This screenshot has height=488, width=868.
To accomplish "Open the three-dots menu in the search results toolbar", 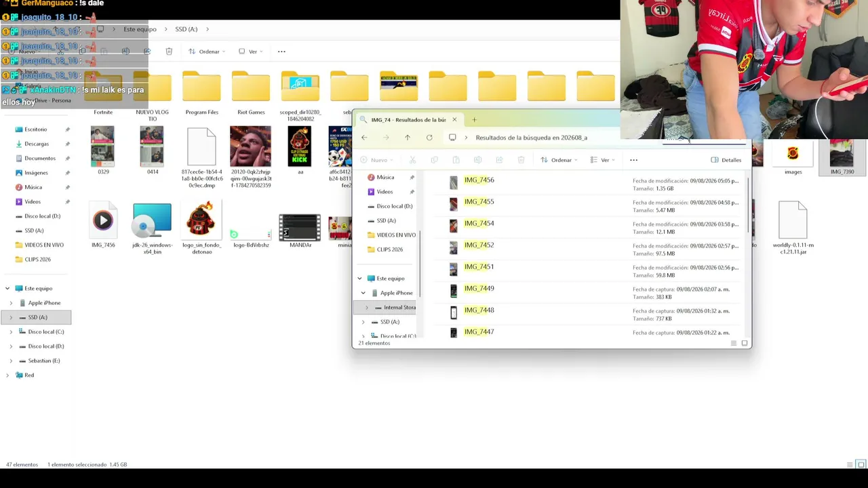I will (633, 160).
